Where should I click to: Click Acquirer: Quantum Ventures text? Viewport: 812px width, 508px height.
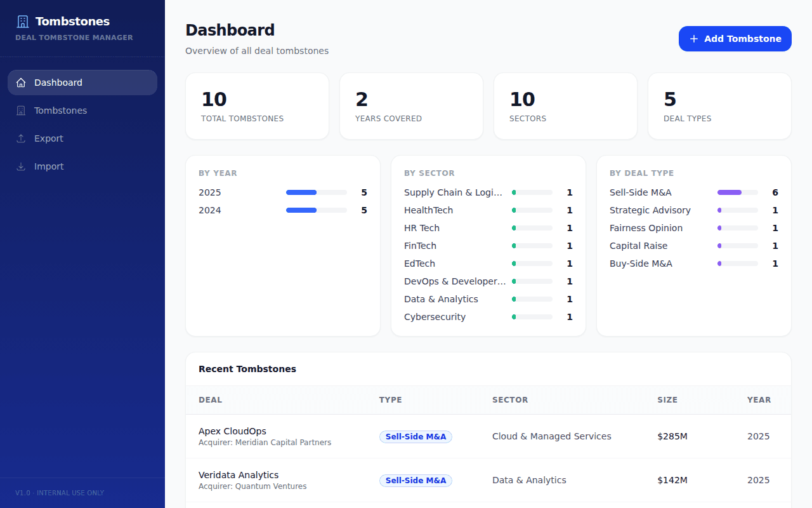click(x=252, y=486)
